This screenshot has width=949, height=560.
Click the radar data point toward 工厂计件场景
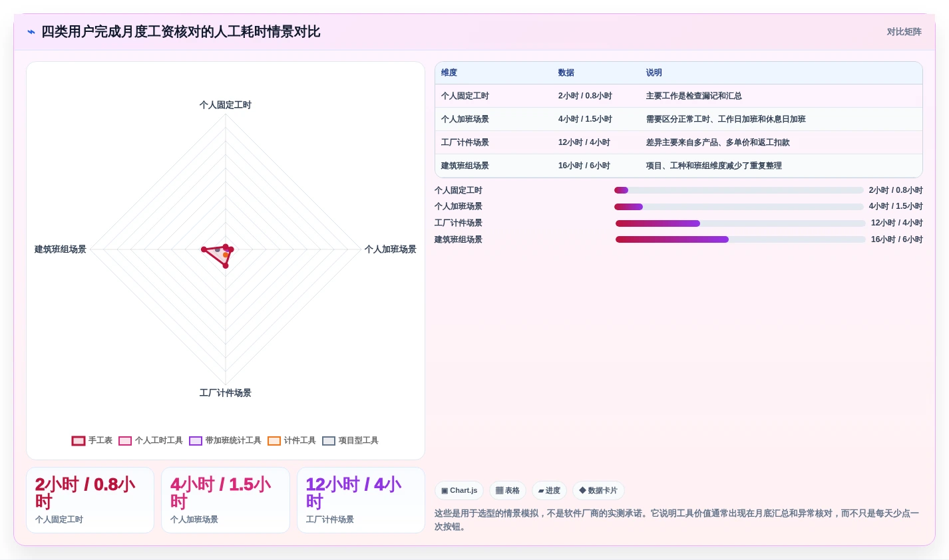pos(226,265)
